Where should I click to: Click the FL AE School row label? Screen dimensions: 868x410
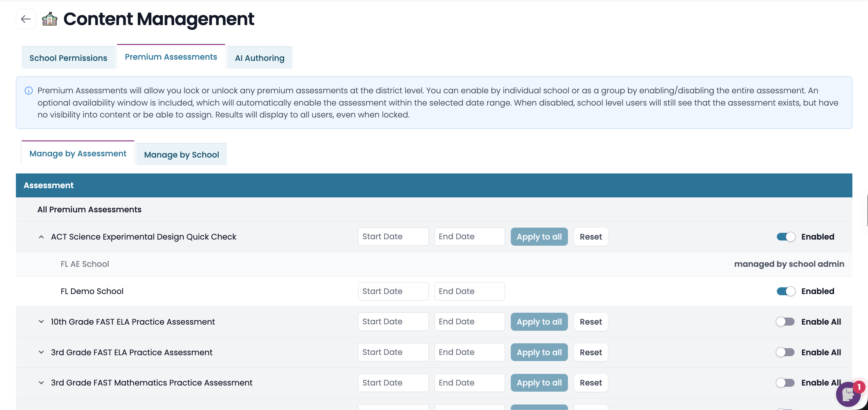[x=85, y=264]
